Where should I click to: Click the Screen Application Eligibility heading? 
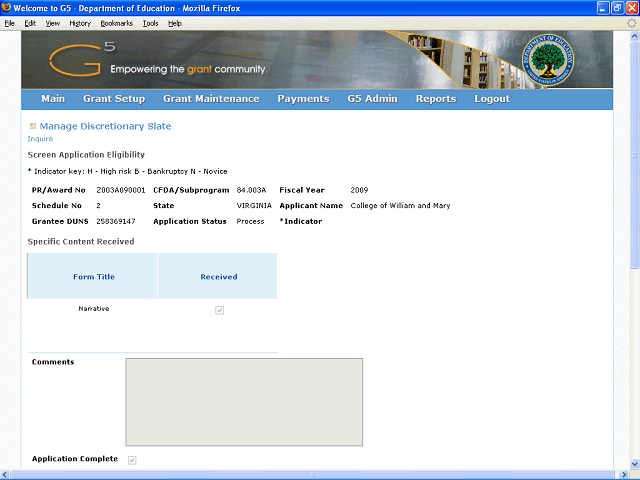(86, 155)
